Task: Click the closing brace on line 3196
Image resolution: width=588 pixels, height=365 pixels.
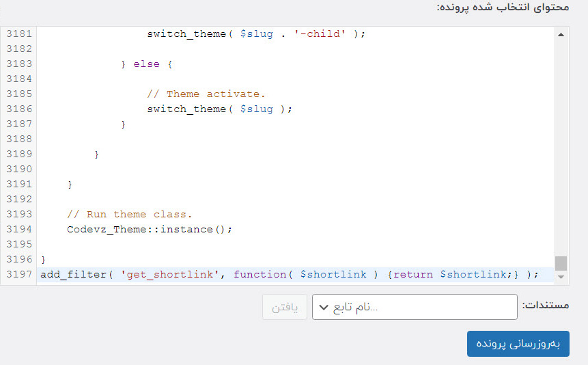Action: pos(43,260)
